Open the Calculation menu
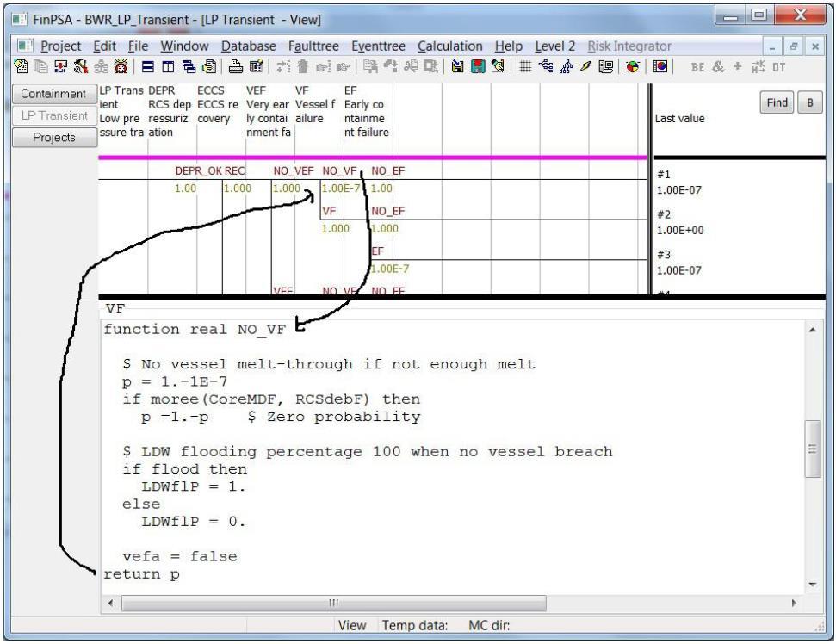836x644 pixels. (450, 46)
